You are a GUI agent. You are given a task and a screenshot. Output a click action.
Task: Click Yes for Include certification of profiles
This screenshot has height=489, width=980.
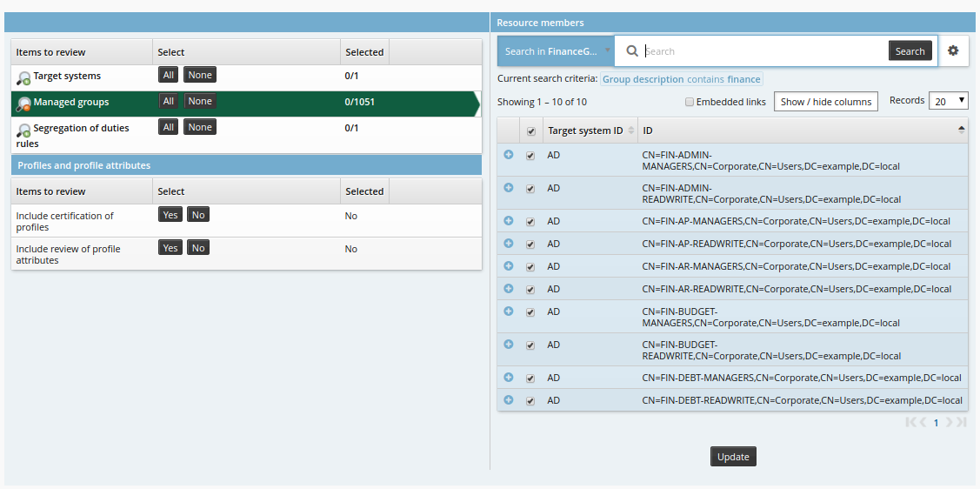(x=170, y=215)
